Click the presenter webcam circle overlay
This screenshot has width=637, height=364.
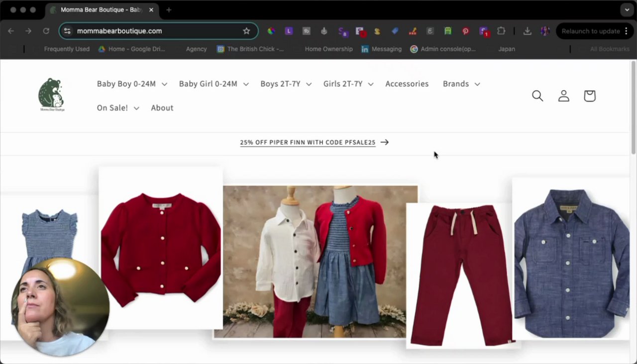(60, 307)
